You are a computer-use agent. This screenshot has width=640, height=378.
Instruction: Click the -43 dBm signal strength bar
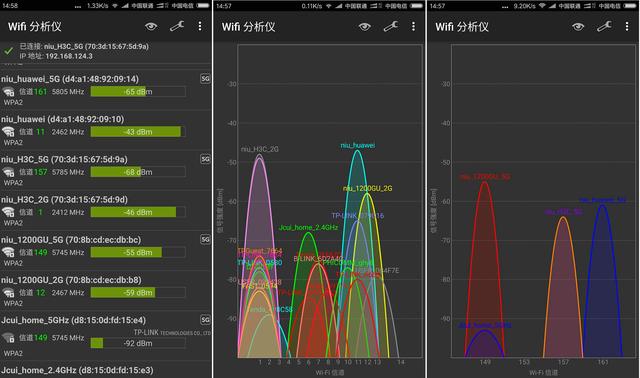pyautogui.click(x=138, y=131)
